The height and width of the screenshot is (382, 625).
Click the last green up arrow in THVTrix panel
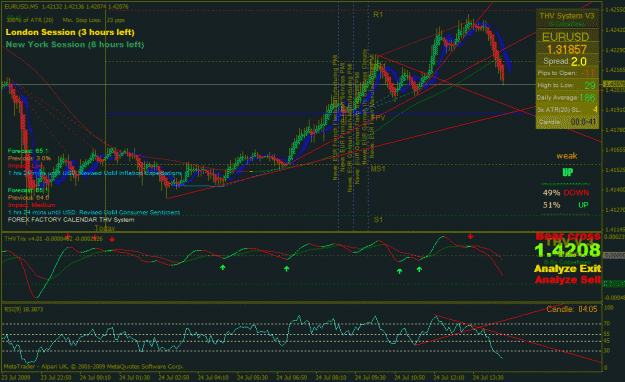(419, 270)
